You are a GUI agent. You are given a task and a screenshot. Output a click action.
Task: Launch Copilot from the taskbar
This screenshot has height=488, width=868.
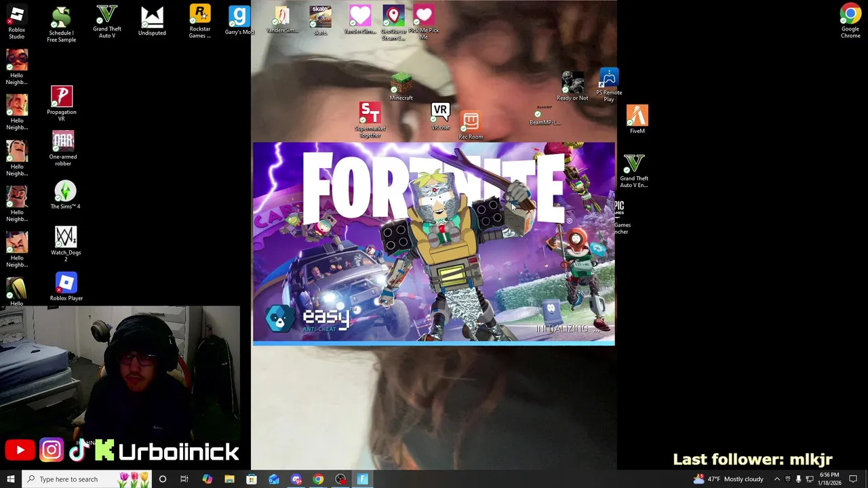coord(207,479)
